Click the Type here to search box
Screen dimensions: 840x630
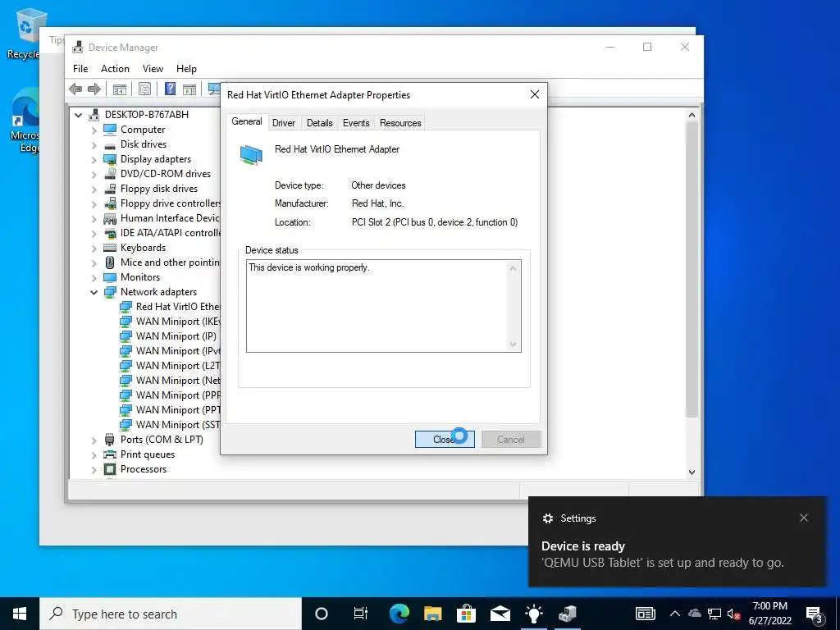(171, 614)
